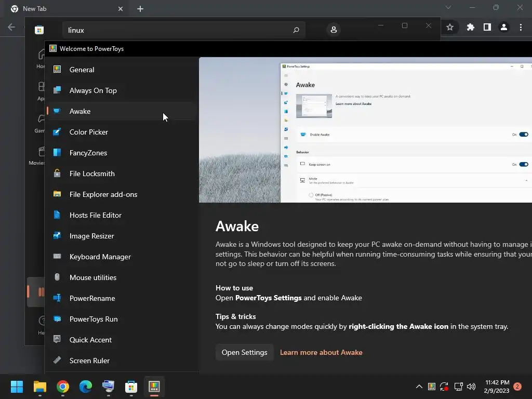Expand the Chrome tab search chevron
The height and width of the screenshot is (399, 532).
click(448, 7)
